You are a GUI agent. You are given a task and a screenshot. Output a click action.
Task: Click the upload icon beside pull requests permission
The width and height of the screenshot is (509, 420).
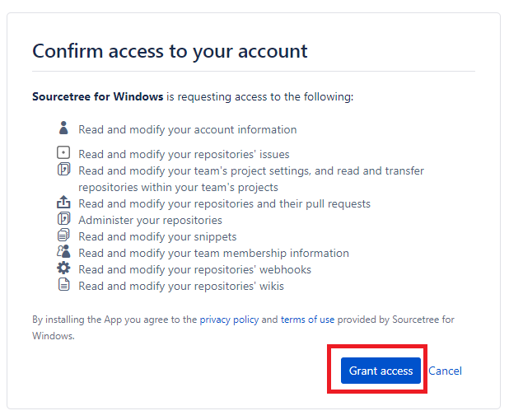(x=63, y=202)
